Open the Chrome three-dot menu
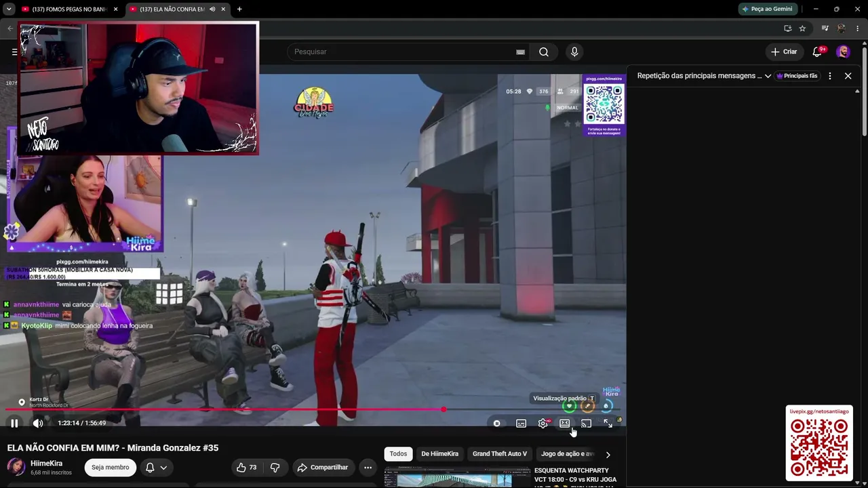868x488 pixels. pyautogui.click(x=858, y=28)
